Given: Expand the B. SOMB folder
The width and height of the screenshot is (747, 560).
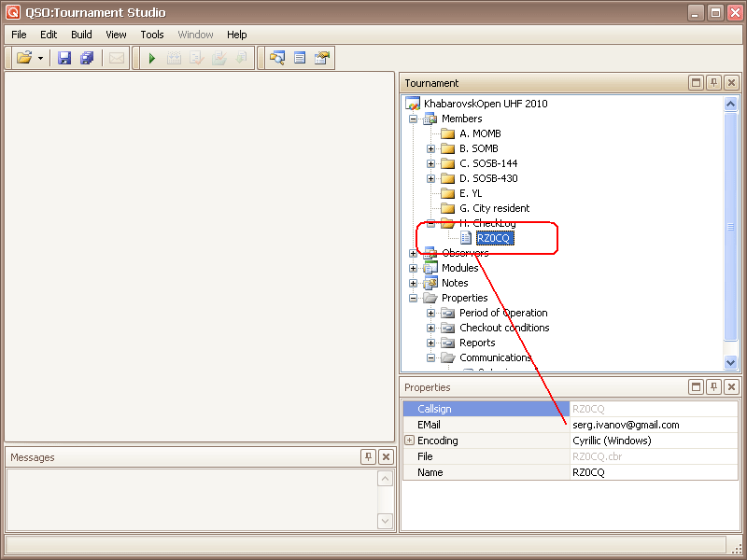Looking at the screenshot, I should coord(431,148).
